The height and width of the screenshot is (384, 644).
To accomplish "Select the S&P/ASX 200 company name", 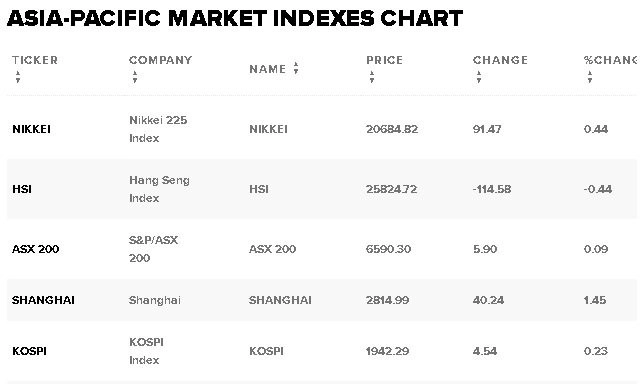I will tap(153, 249).
